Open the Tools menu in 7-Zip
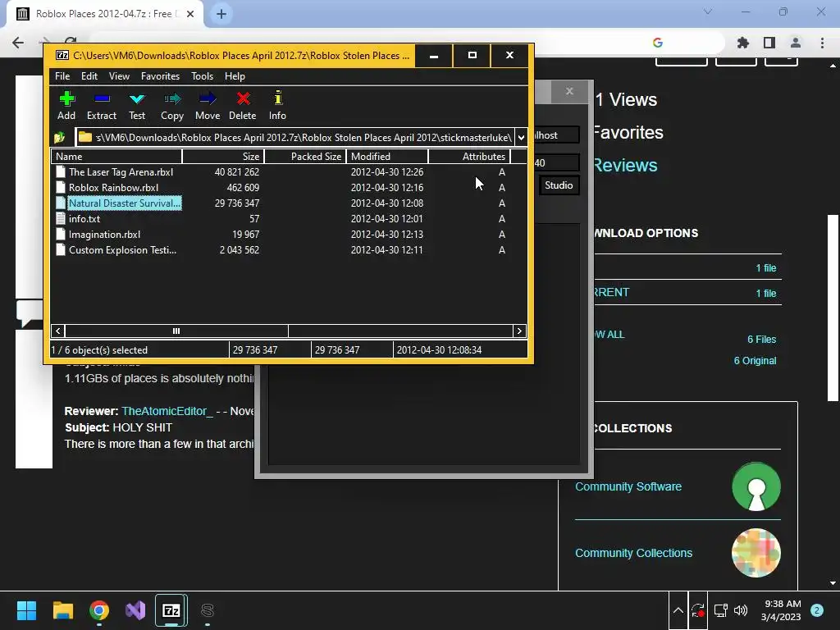 [203, 76]
